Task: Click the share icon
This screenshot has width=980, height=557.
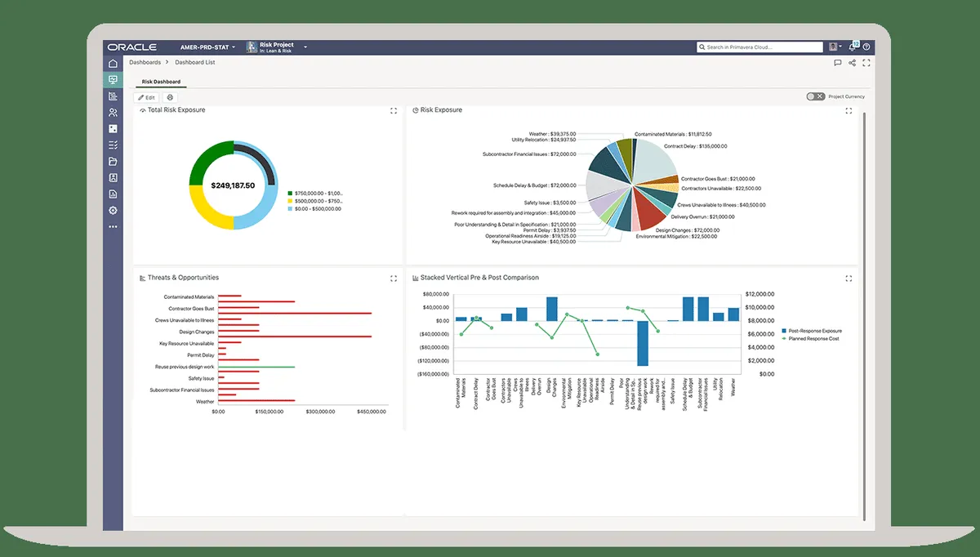Action: [852, 62]
